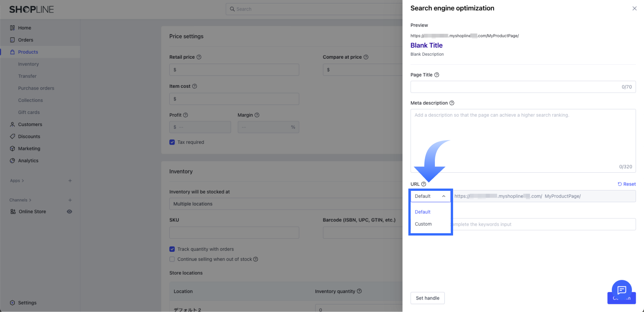The height and width of the screenshot is (312, 644).
Task: Click the Retail price help icon
Action: (x=199, y=57)
